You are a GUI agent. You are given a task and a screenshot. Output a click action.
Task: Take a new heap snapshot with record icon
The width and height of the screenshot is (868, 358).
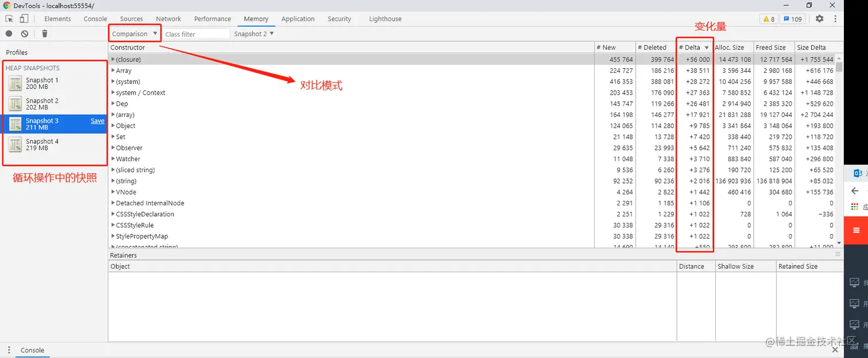[8, 33]
